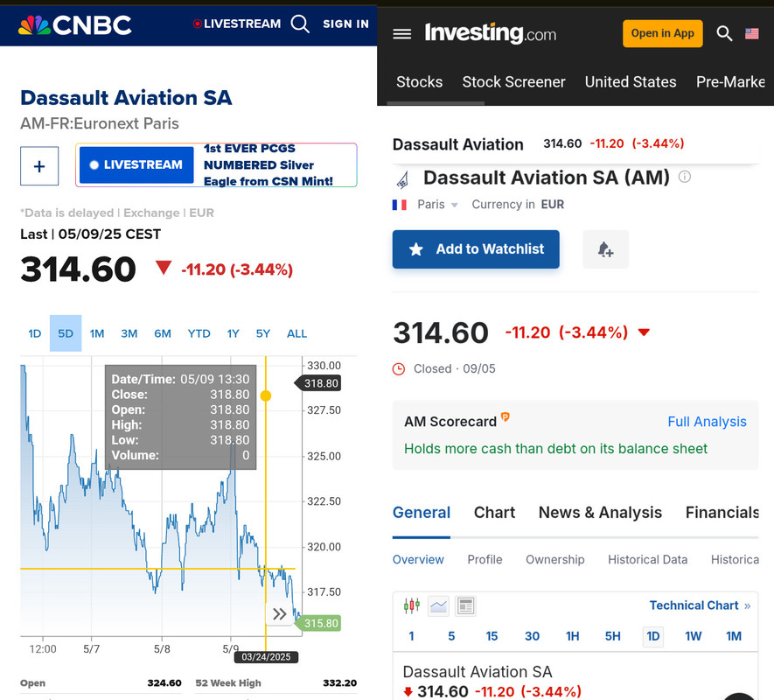Expand the Paris exchange dropdown
774x700 pixels.
pos(437,205)
